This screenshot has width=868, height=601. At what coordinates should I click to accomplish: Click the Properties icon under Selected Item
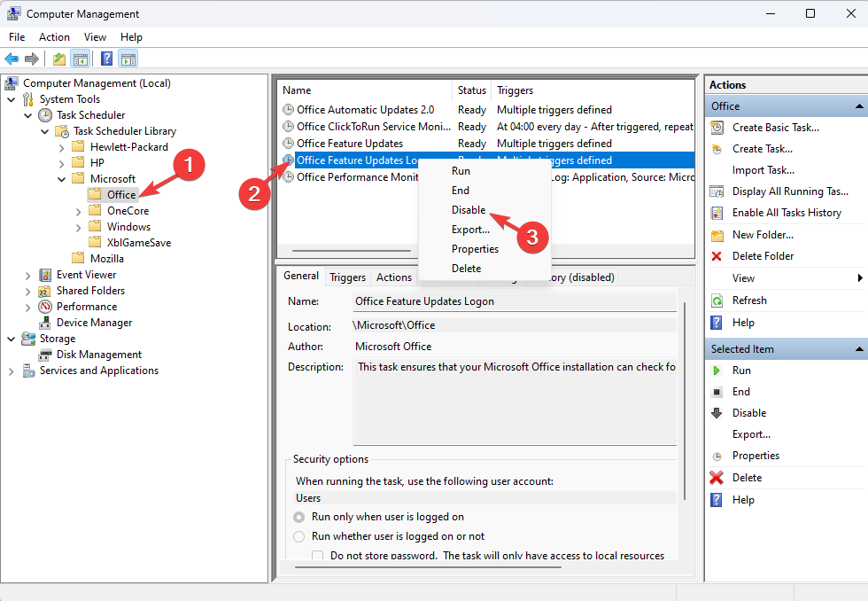[x=717, y=457]
